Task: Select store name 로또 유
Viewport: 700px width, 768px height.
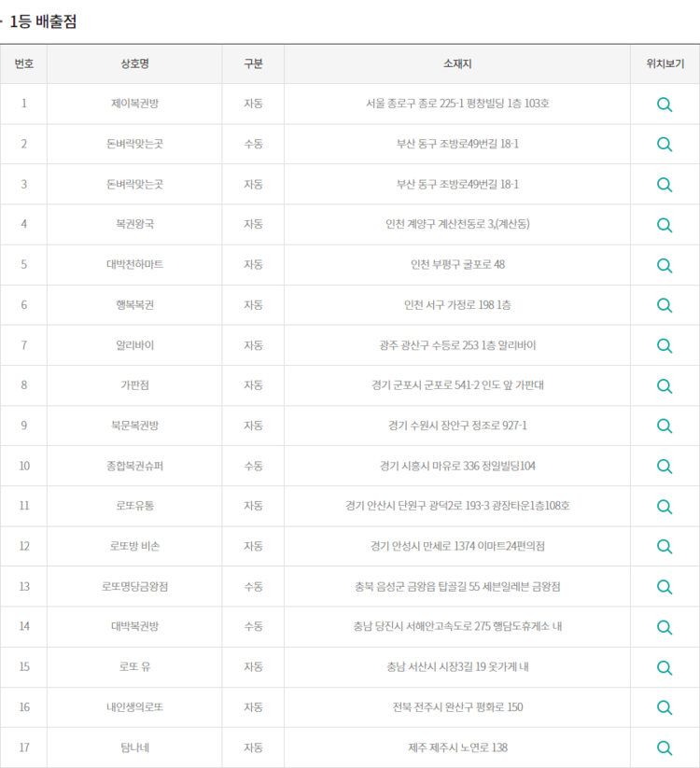Action: point(134,666)
